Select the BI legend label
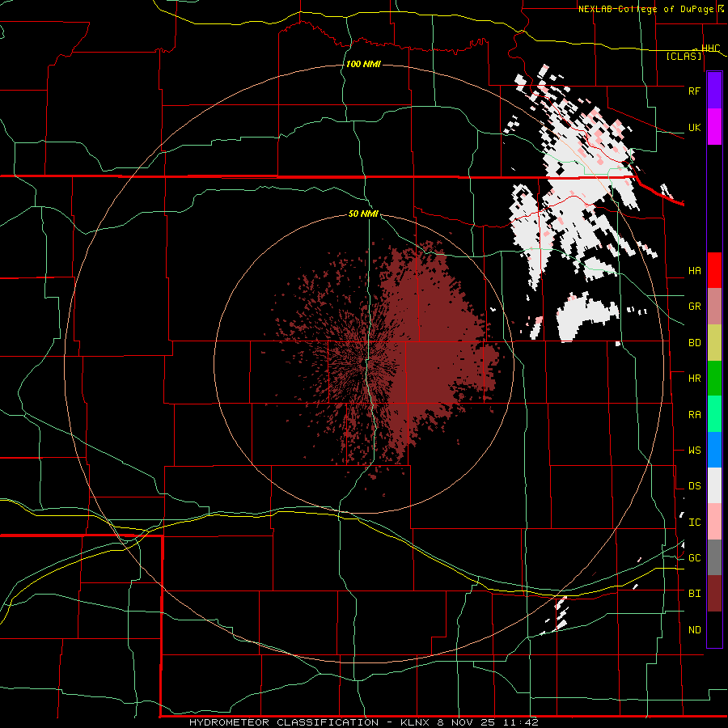This screenshot has width=728, height=728. [x=694, y=594]
